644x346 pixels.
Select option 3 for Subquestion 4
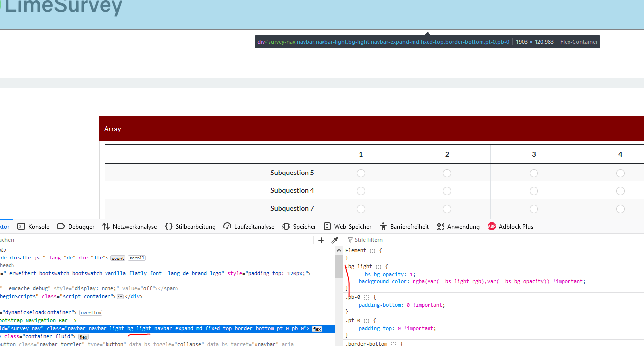click(534, 191)
